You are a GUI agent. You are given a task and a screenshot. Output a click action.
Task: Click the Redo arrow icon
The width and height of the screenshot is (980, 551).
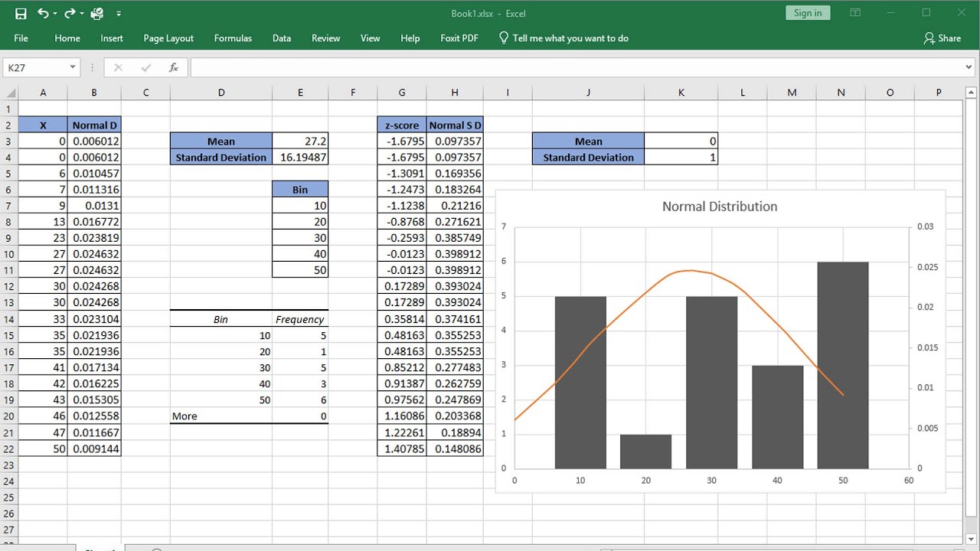click(70, 13)
